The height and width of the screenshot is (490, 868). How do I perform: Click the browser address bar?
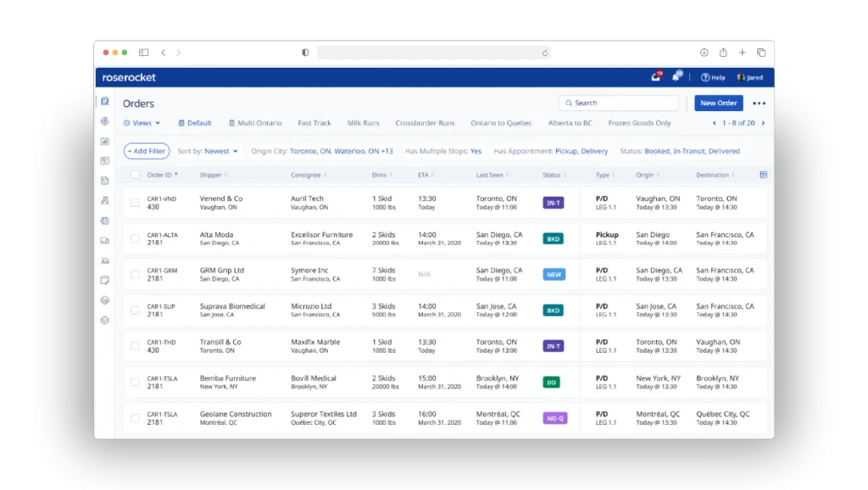click(x=433, y=53)
